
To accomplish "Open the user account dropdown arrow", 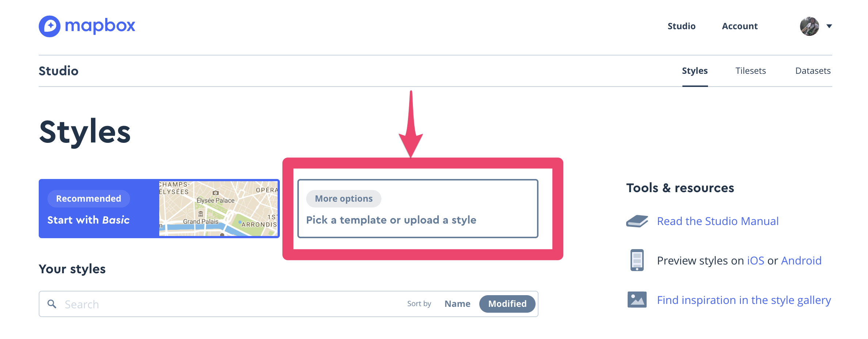I will click(x=829, y=26).
